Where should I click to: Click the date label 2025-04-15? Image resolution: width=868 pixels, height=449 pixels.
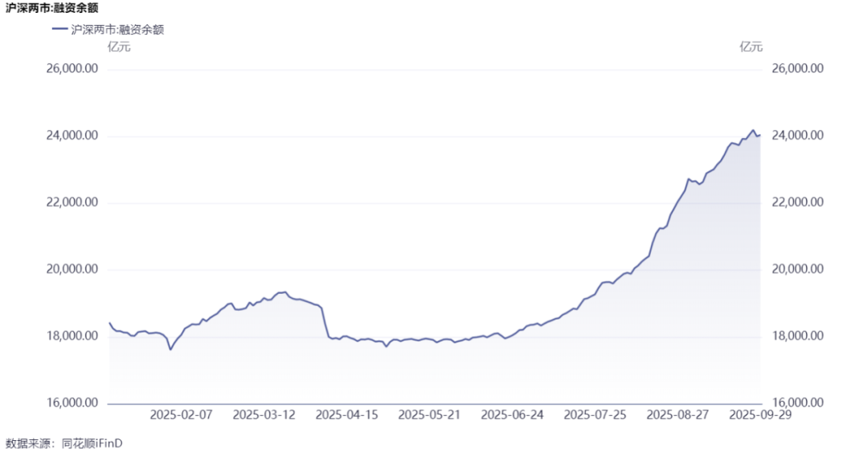coord(346,415)
